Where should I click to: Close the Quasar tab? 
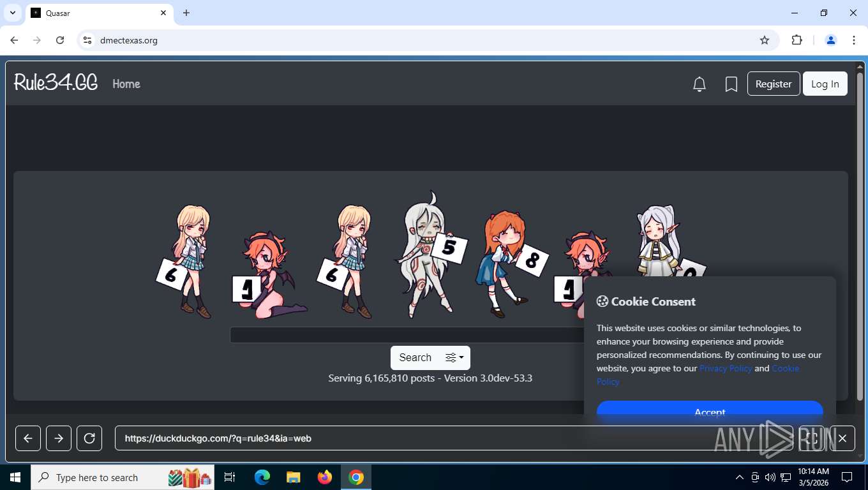163,13
